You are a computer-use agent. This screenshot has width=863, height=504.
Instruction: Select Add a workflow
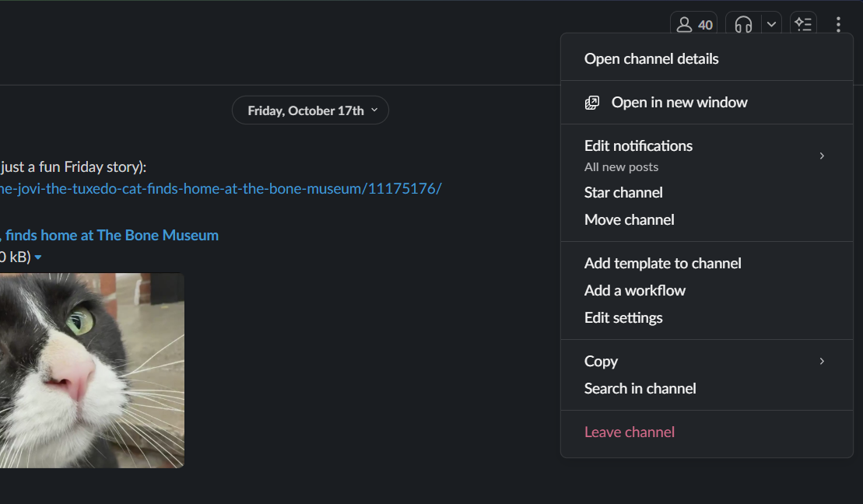pos(634,291)
